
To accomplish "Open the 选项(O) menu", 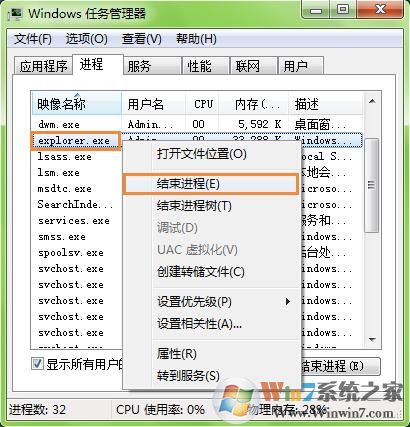I will coord(87,39).
